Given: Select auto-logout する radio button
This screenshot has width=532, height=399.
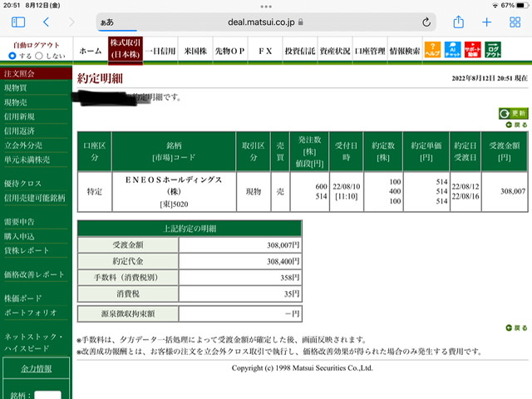Looking at the screenshot, I should [12, 56].
